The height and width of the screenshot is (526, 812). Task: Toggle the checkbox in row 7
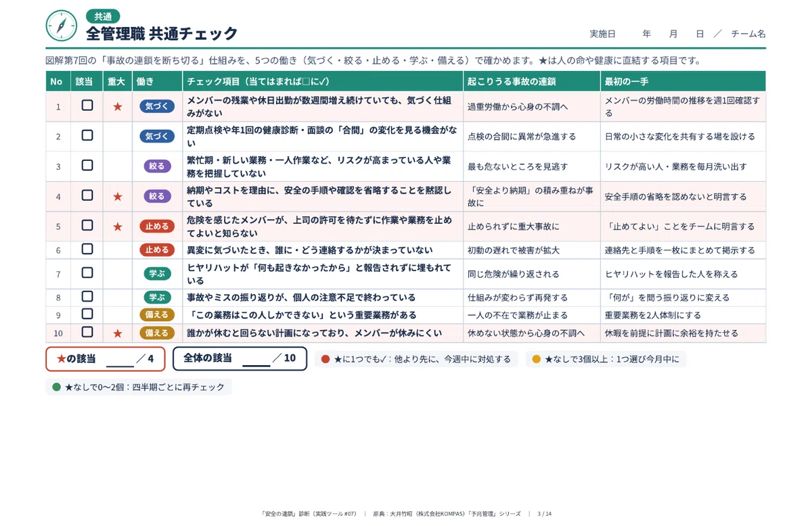click(87, 272)
